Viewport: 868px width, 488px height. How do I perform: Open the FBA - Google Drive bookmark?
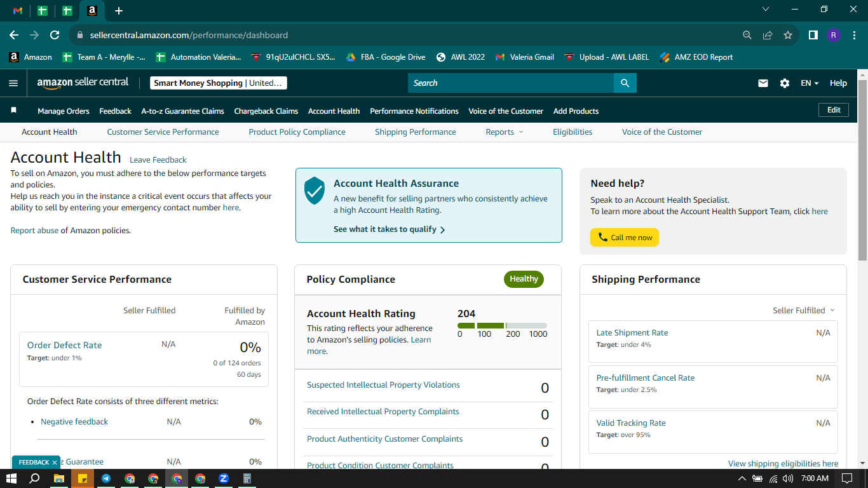(385, 57)
